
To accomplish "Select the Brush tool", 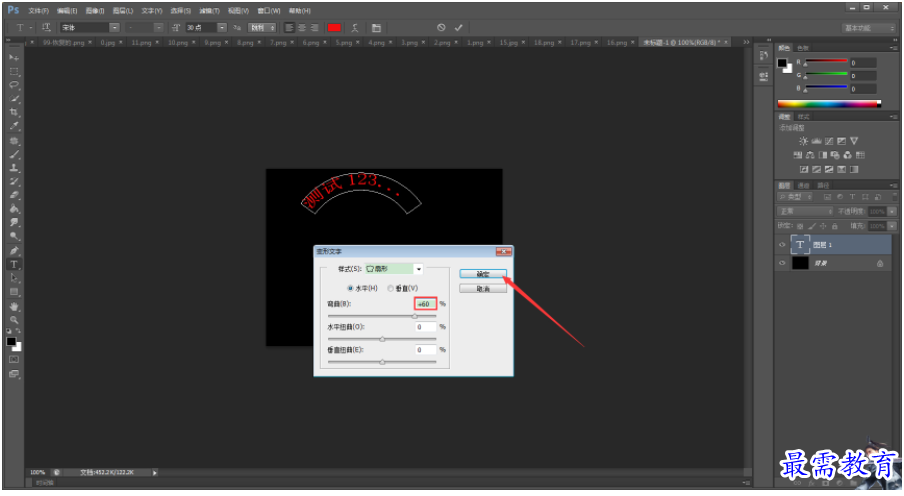I will click(14, 154).
